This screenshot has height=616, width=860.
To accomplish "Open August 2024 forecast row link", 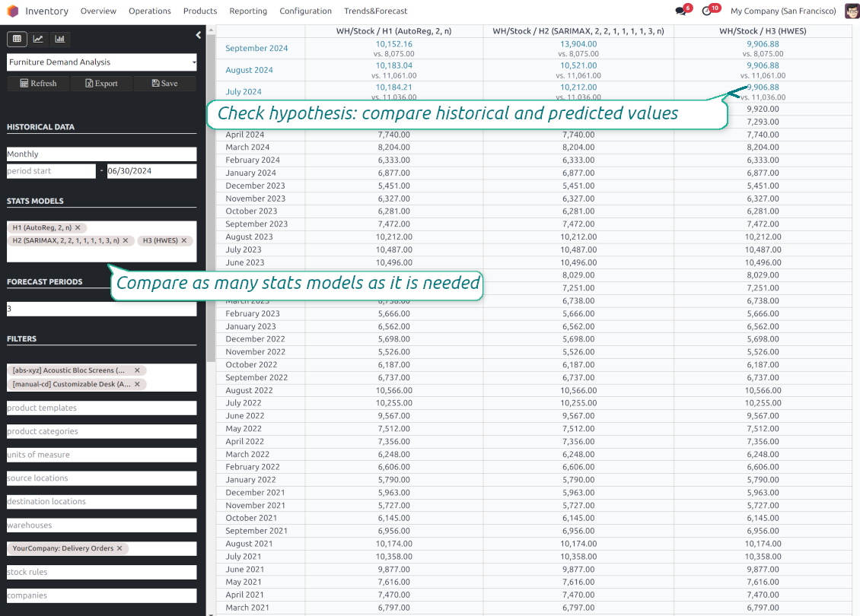I will (x=249, y=70).
